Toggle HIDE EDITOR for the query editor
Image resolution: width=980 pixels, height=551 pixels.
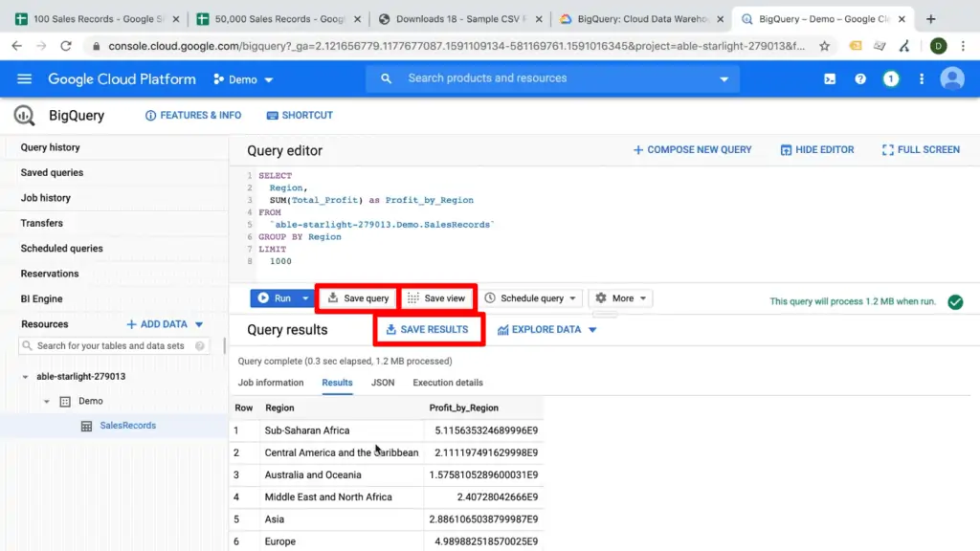tap(816, 150)
